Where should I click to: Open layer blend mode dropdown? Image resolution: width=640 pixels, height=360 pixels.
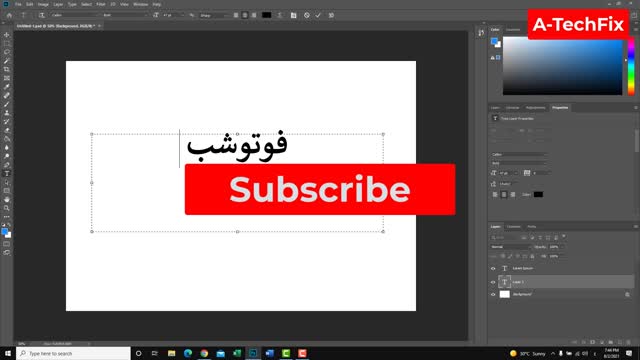511,247
